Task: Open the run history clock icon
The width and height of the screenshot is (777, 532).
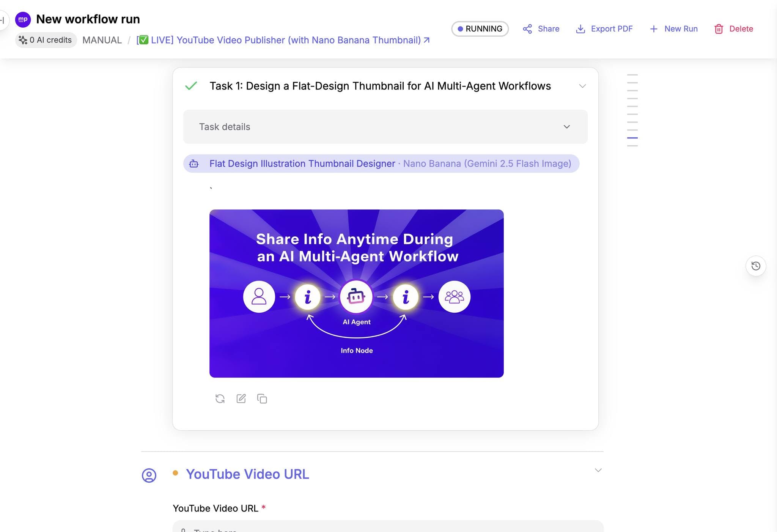Action: coord(756,266)
